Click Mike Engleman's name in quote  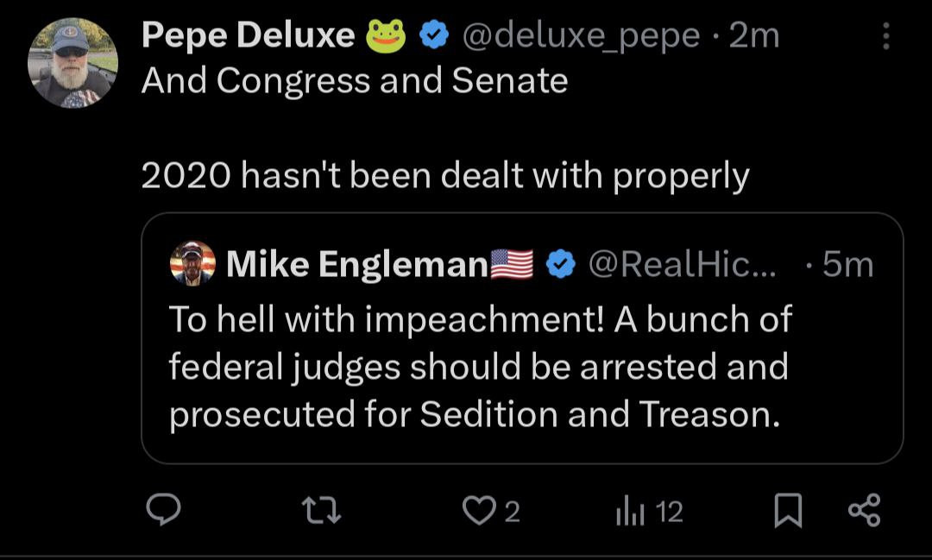click(x=357, y=265)
